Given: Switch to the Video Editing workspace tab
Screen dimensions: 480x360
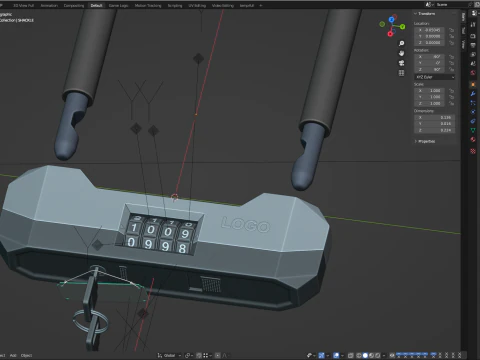Looking at the screenshot, I should click(x=223, y=5).
